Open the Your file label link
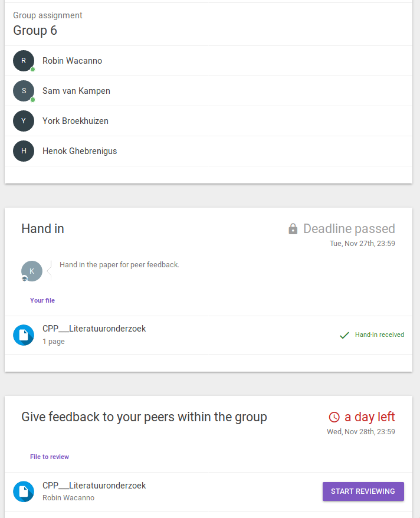Screen dimensions: 420x518 tap(42, 300)
